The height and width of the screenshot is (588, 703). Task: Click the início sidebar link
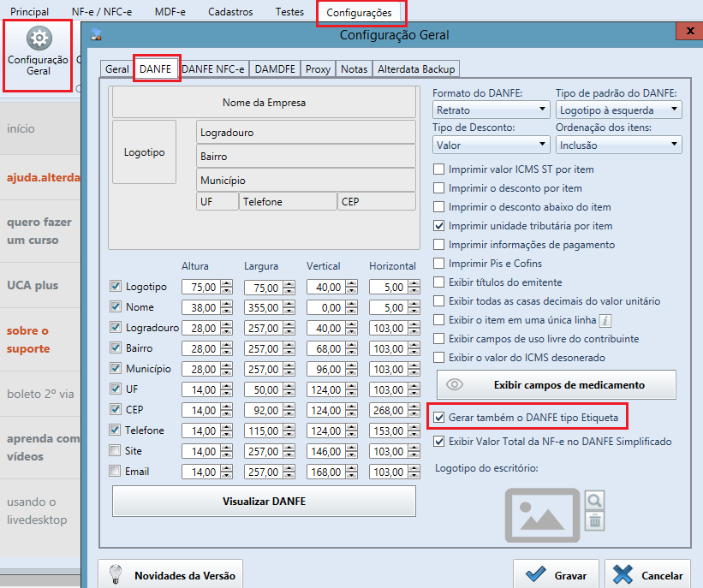click(x=21, y=128)
